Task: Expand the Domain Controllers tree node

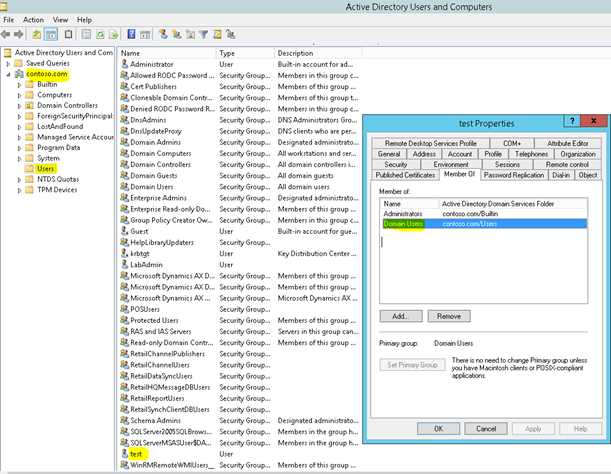Action: (19, 106)
